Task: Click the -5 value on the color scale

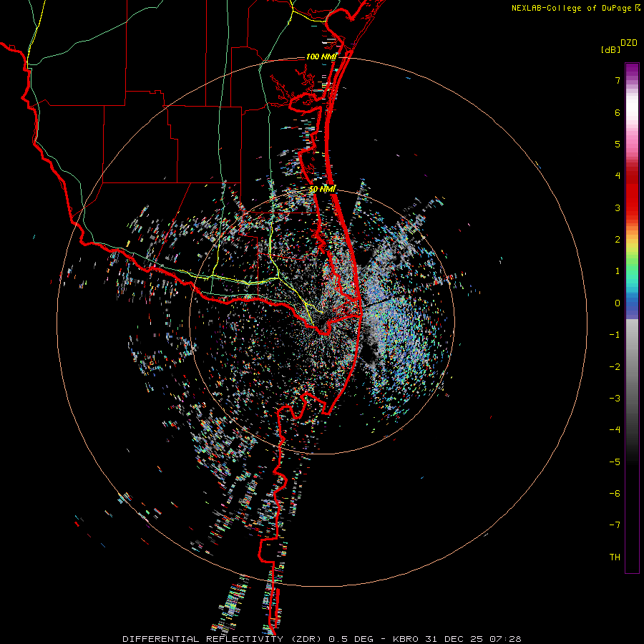Action: 615,462
